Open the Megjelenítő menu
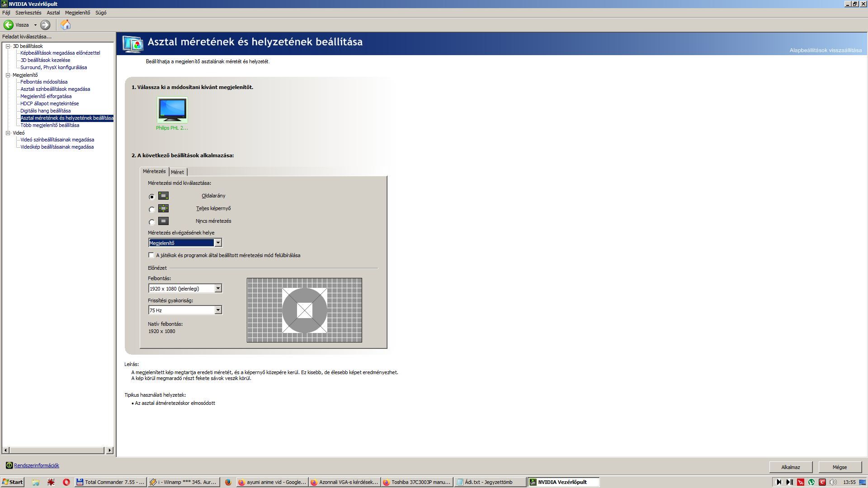868x488 pixels. coord(77,13)
